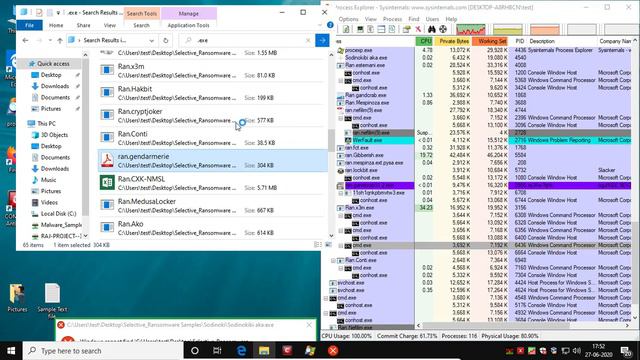Screen dimensions: 640x360
Task: Open the Windows Start menu
Action: point(11,351)
